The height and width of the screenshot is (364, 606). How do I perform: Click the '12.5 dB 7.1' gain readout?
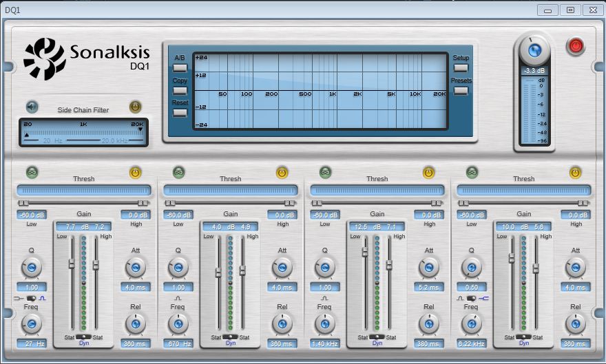tap(377, 226)
